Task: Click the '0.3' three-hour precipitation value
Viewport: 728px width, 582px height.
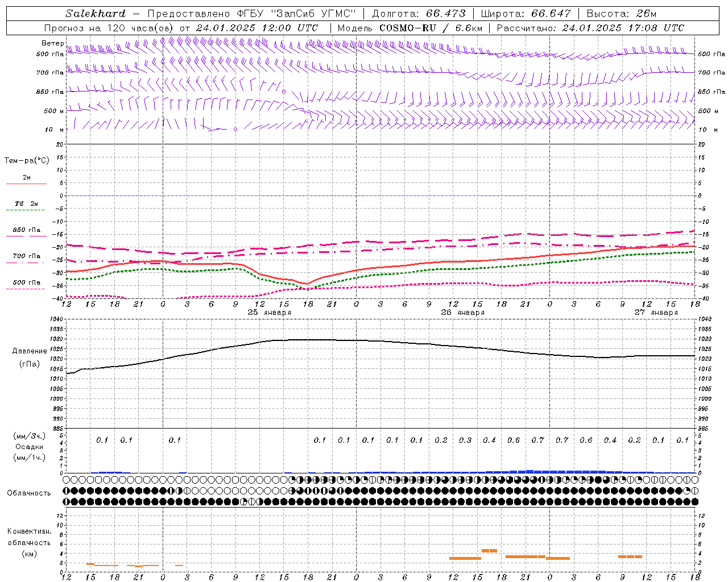Action: pos(465,440)
